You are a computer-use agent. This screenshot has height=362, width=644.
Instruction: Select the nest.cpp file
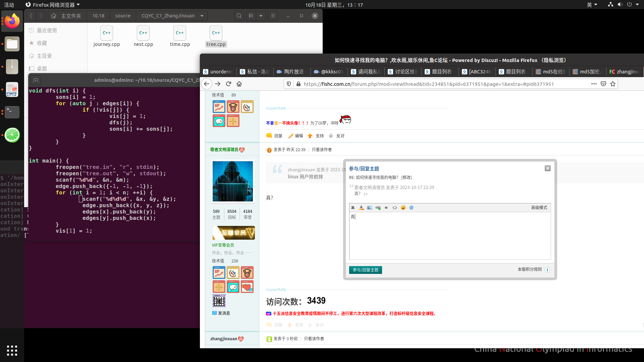pyautogui.click(x=143, y=37)
